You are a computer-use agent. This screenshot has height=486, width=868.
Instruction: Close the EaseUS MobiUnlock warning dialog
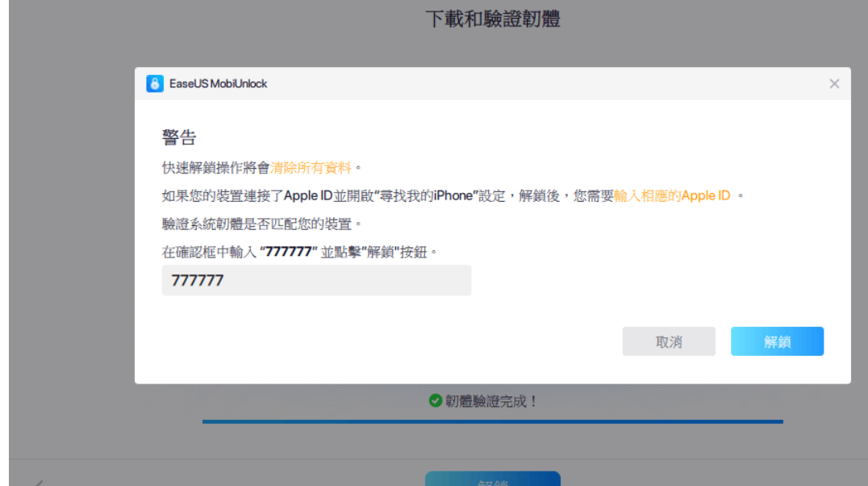pyautogui.click(x=834, y=84)
